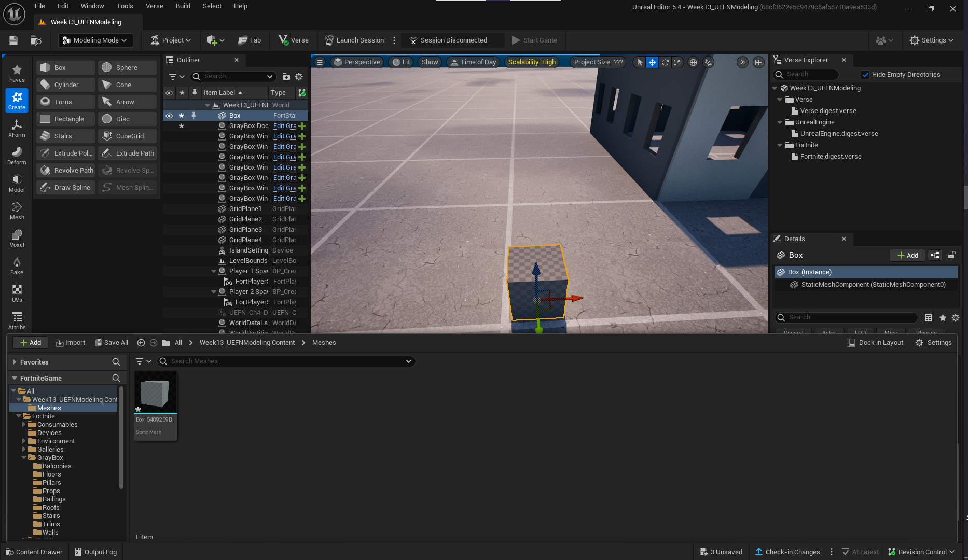This screenshot has height=560, width=968.
Task: Select the translate gizmo mode in viewport
Action: pyautogui.click(x=652, y=62)
